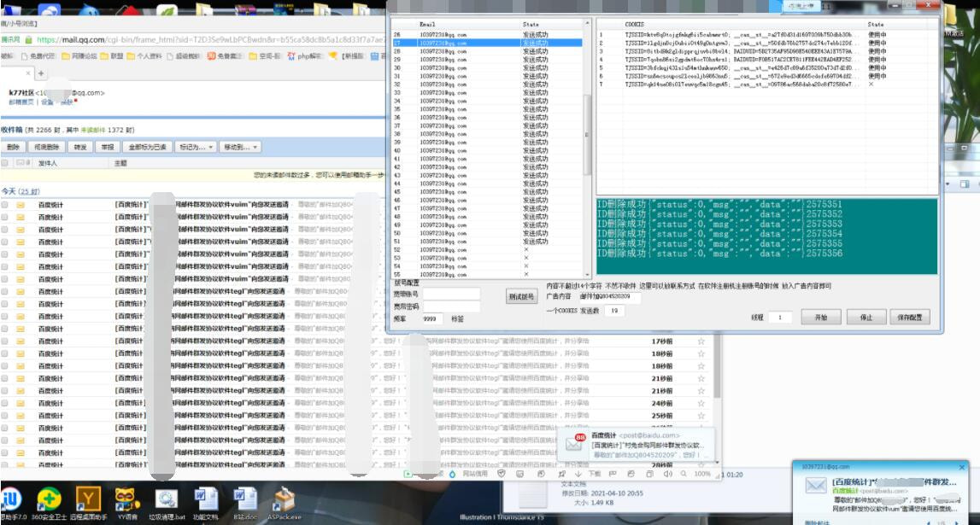Focus the 宽带账号 input field
This screenshot has height=525, width=980.
tap(451, 294)
